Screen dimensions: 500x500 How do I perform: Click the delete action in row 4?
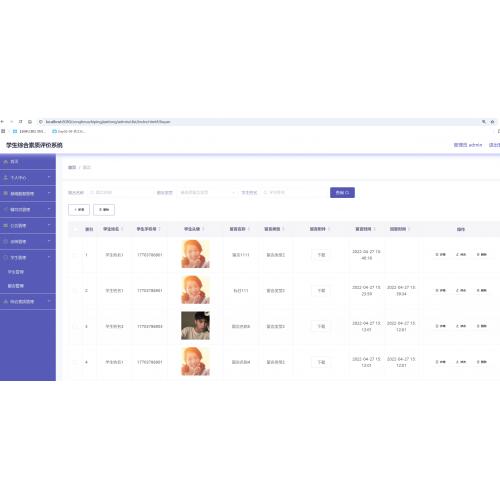tap(482, 362)
